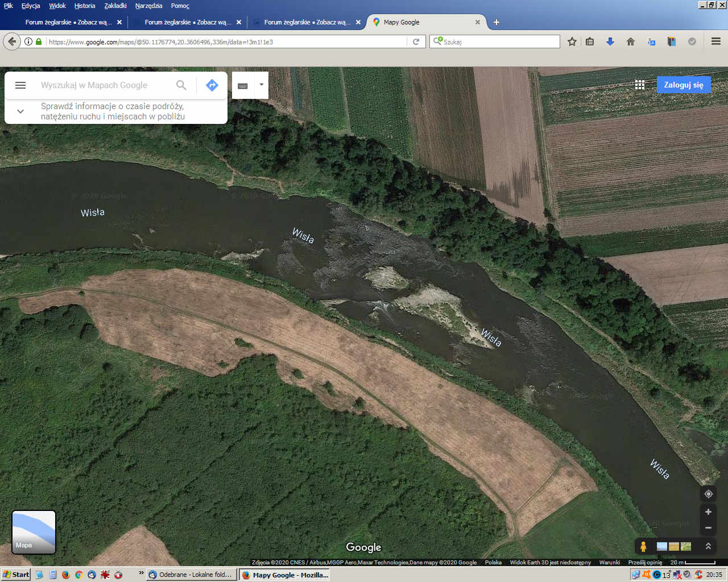Expand the imagery strip with double chevron

click(708, 546)
